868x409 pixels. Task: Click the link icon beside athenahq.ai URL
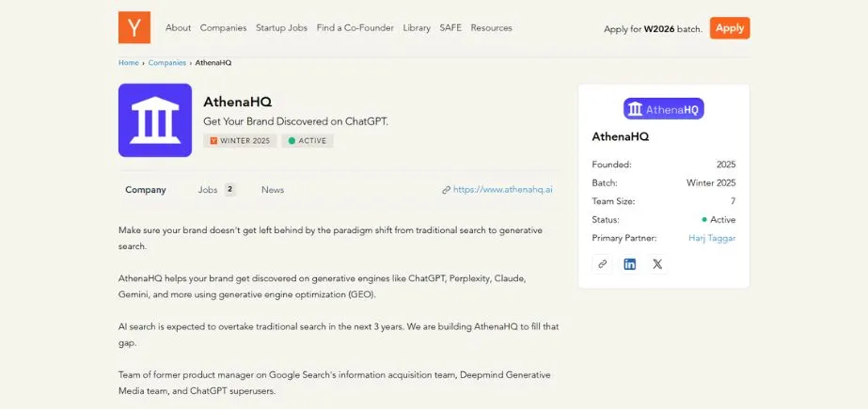pos(446,190)
